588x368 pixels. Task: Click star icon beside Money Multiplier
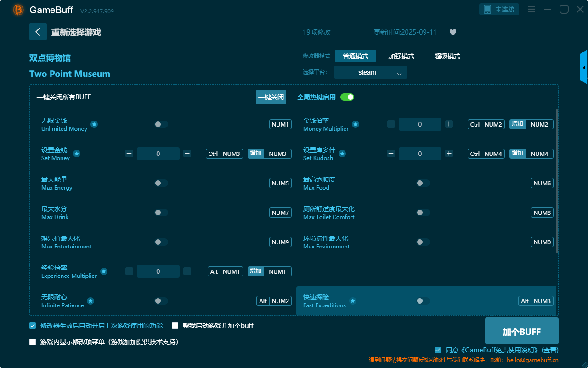point(356,124)
